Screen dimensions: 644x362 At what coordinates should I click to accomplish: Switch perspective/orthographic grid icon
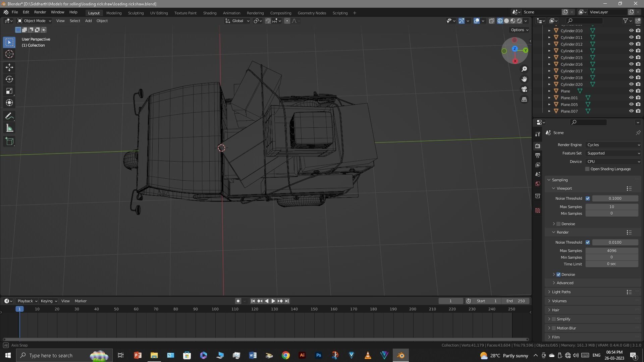coord(524,100)
